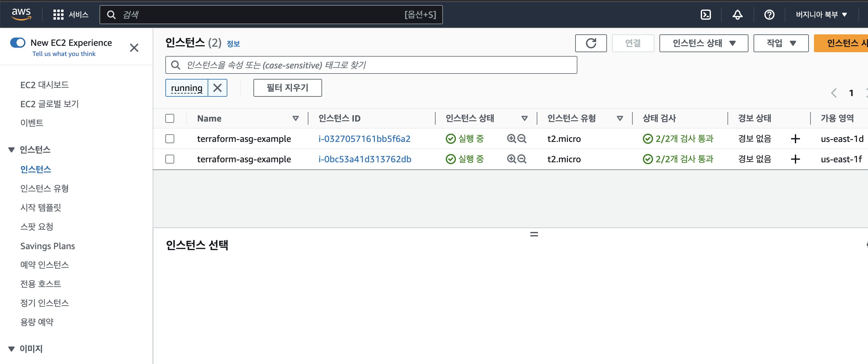Open 이벤트 in sidebar

click(32, 123)
